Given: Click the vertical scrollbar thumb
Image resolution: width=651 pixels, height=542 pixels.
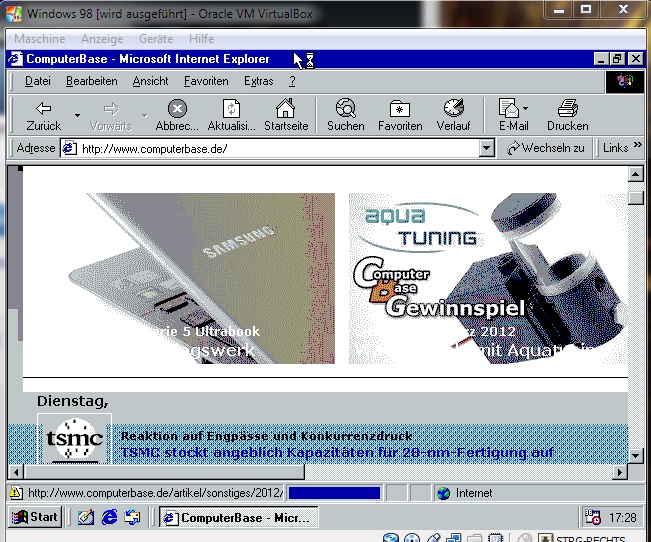Looking at the screenshot, I should click(x=636, y=198).
